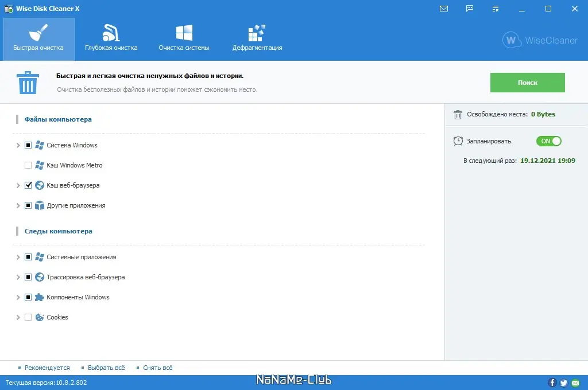Click the globe icon of Трассировка веб-браузера

(40, 277)
